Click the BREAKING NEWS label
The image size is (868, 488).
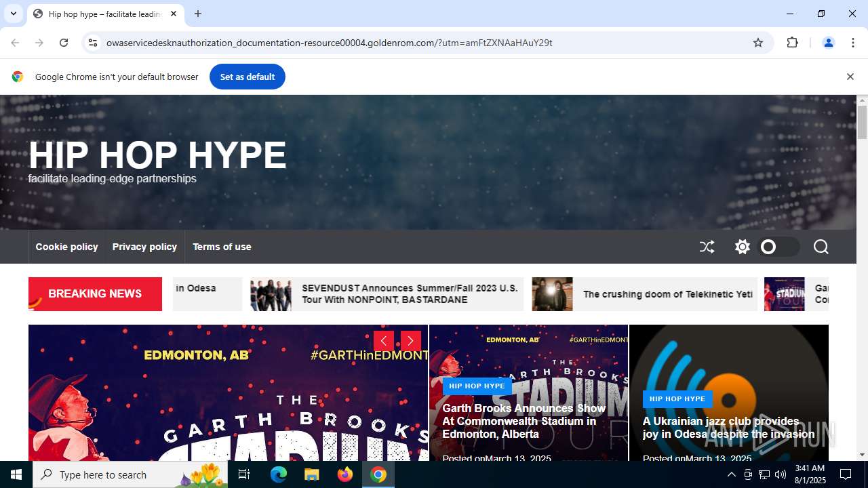tap(95, 294)
